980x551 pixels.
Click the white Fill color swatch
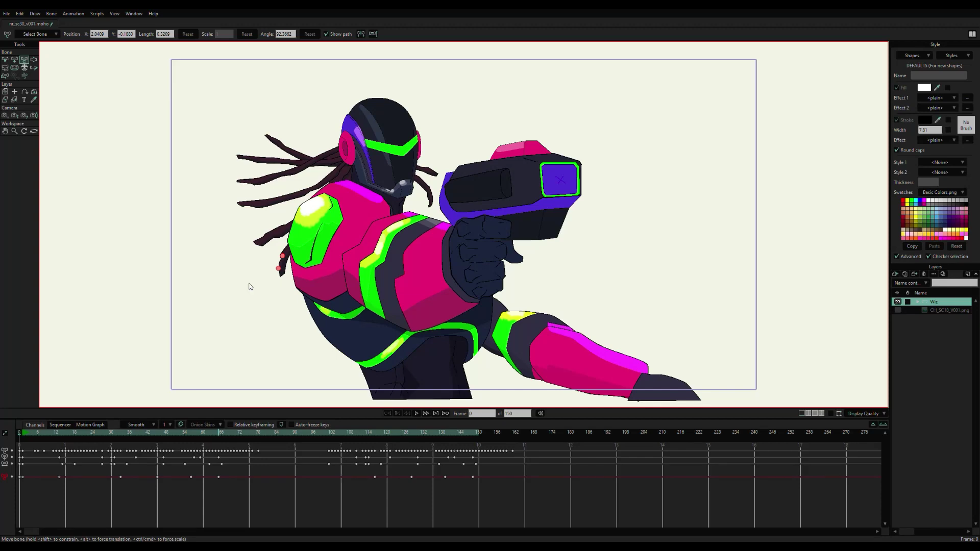(x=924, y=88)
